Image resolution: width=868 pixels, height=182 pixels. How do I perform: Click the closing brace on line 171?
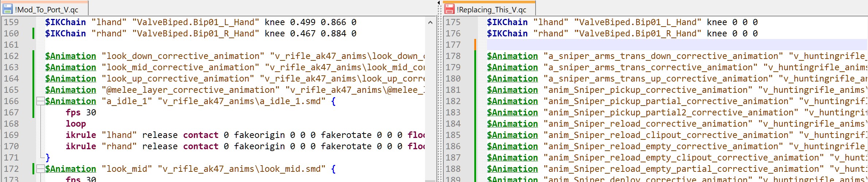(48, 158)
